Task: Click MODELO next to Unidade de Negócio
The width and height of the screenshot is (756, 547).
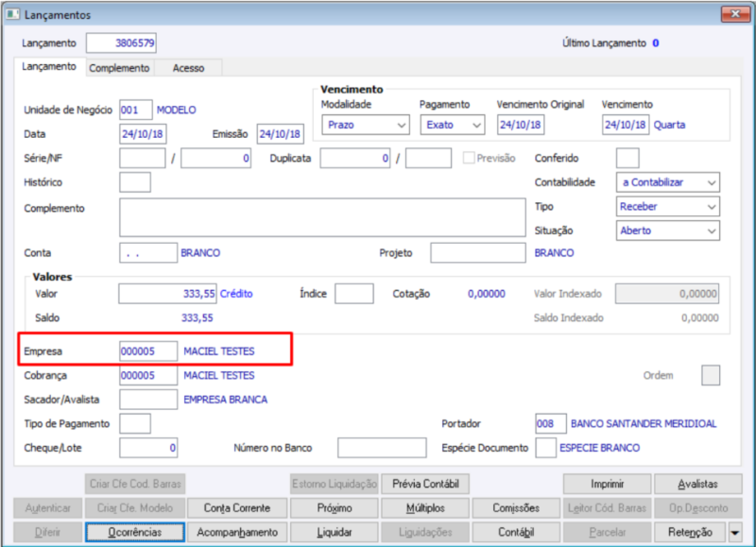Action: (x=177, y=110)
